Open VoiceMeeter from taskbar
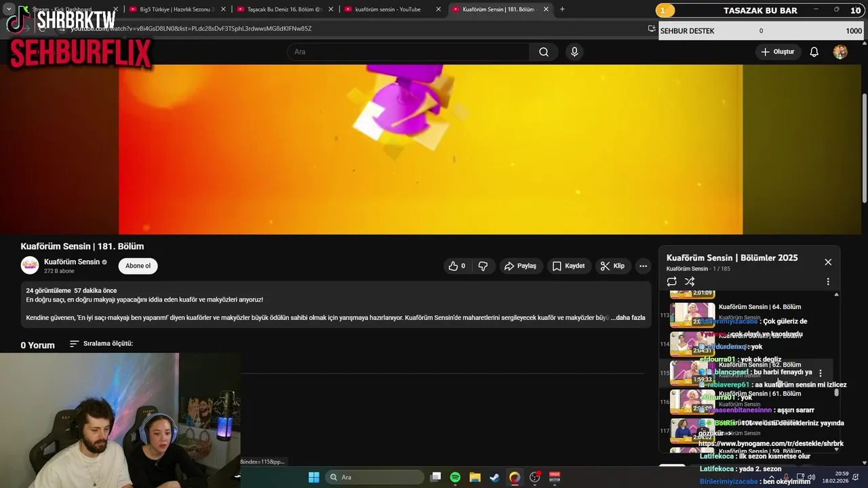Image resolution: width=868 pixels, height=488 pixels. click(555, 477)
